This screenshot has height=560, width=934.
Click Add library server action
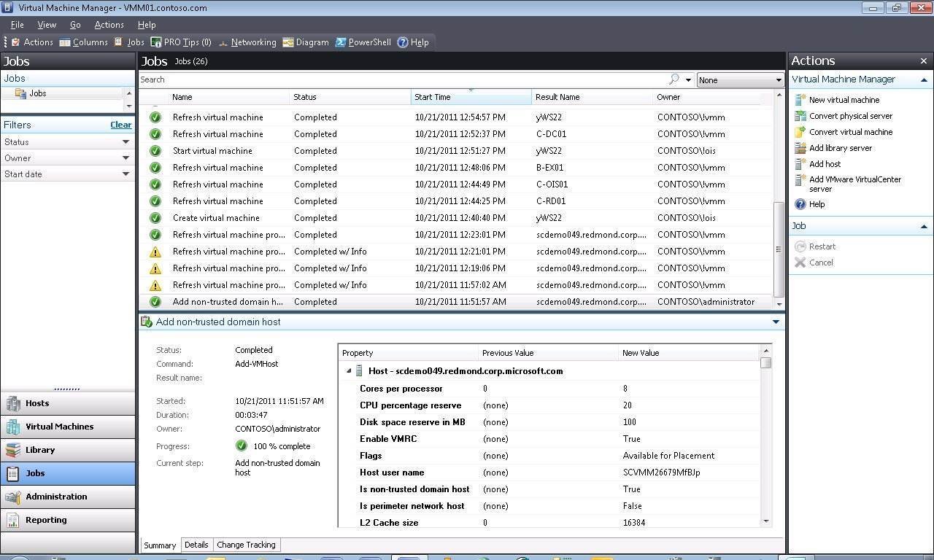click(833, 148)
